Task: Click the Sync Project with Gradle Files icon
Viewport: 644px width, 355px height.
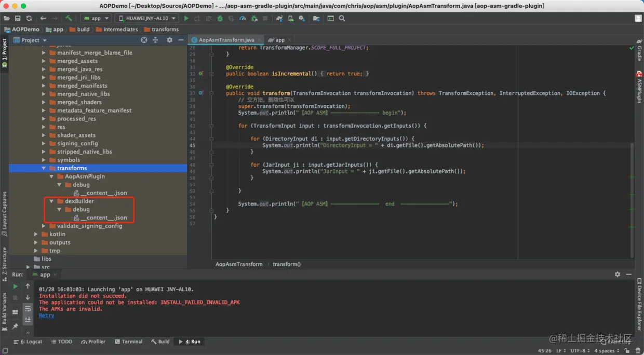Action: coord(279,18)
